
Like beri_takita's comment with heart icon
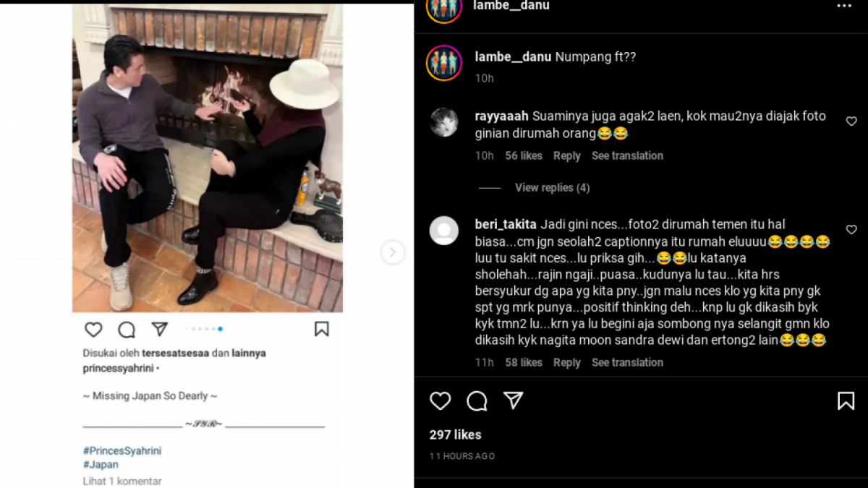click(x=851, y=230)
